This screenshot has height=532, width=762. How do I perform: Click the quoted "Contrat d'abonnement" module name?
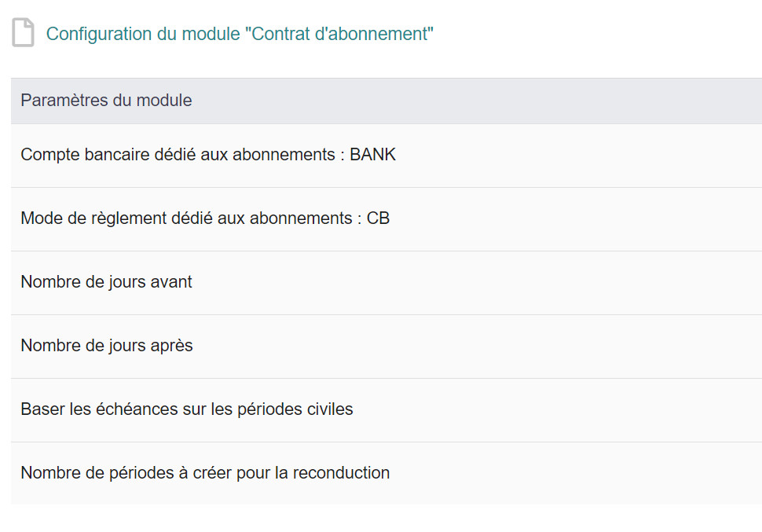tap(343, 34)
